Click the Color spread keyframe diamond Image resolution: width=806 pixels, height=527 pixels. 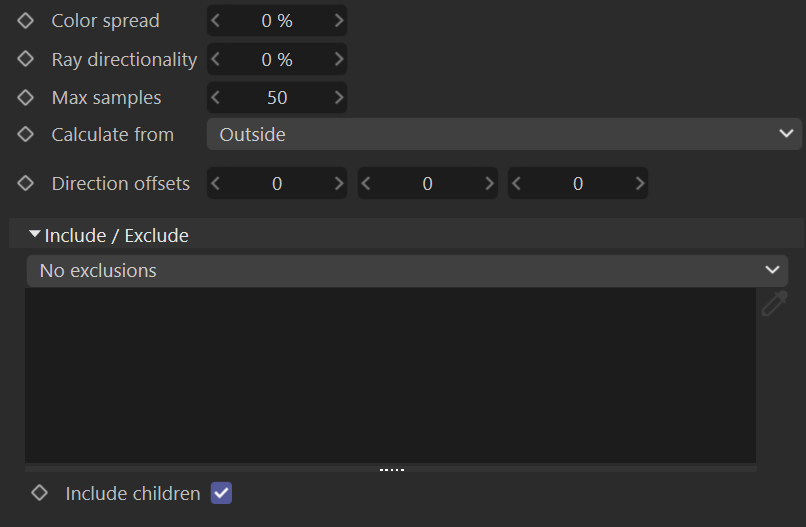coord(25,21)
